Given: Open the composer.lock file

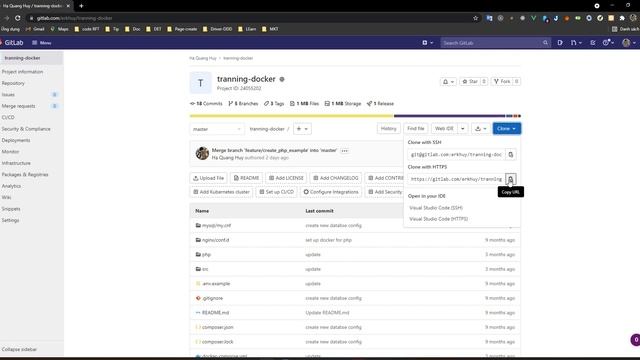Looking at the screenshot, I should 218,342.
